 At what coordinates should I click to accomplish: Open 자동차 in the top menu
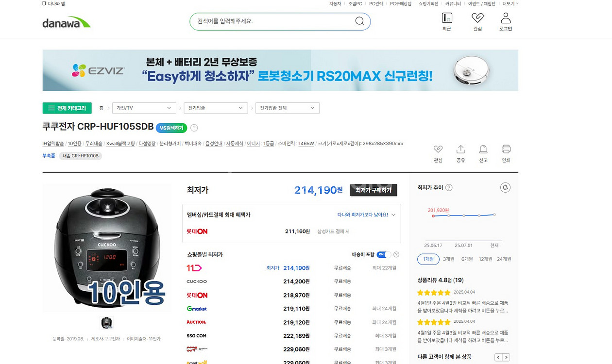pyautogui.click(x=335, y=3)
